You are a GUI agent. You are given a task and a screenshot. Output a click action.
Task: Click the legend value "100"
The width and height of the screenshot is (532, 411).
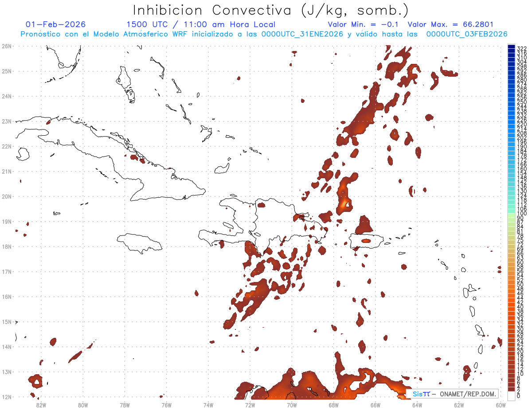tap(522, 214)
